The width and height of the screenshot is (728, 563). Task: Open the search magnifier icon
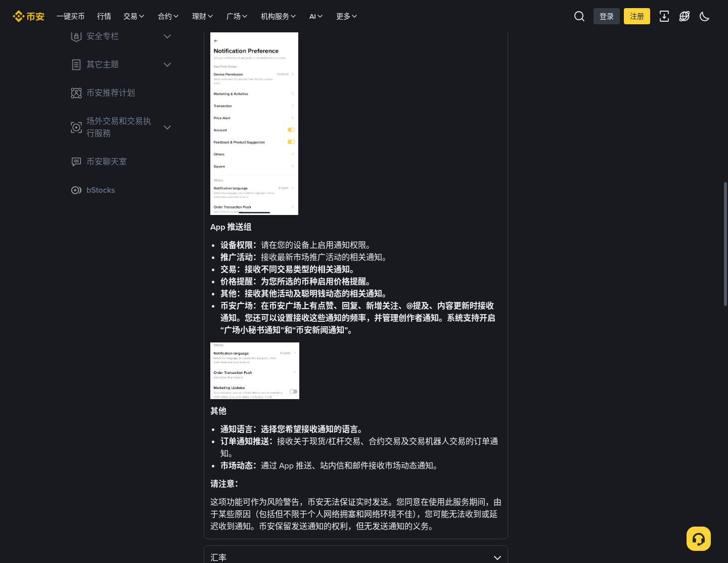point(579,16)
